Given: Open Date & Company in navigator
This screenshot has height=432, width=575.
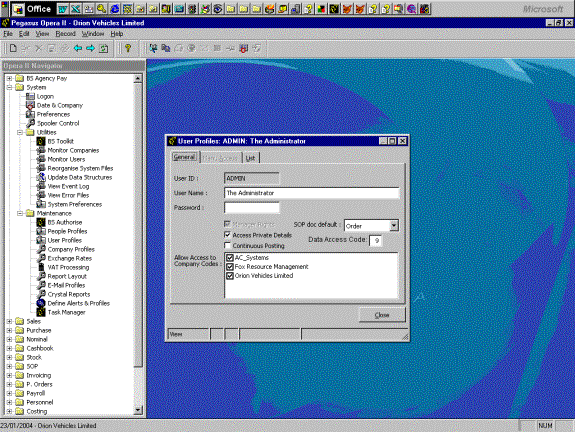Looking at the screenshot, I should click(x=60, y=105).
